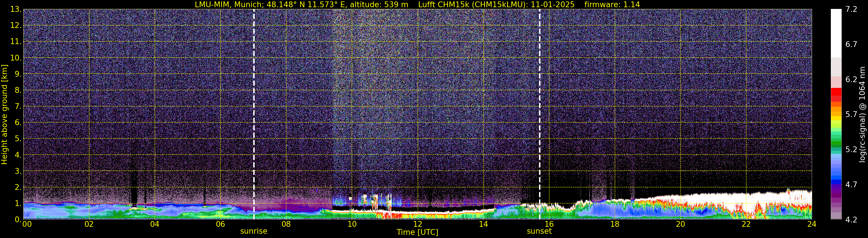Viewport: 868px width, 238px height.
Task: Click 'firmware: 1.14' in the title
Action: pos(612,4)
